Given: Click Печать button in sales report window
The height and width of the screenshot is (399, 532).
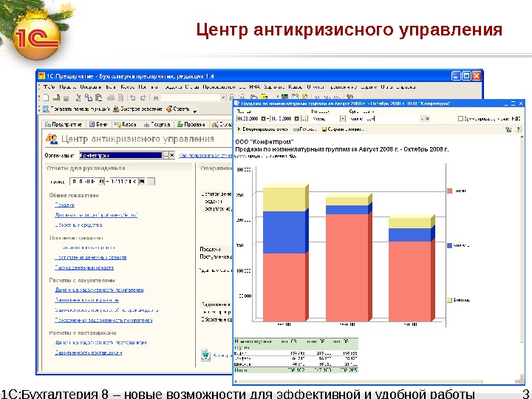Looking at the screenshot, I should 304,129.
